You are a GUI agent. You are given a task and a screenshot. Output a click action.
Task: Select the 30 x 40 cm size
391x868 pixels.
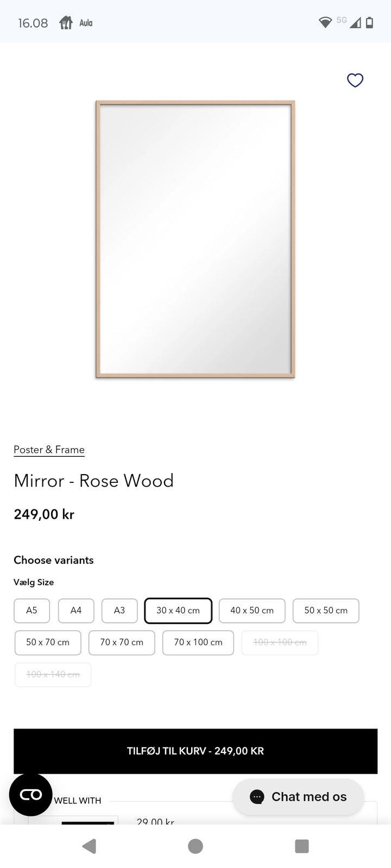178,610
